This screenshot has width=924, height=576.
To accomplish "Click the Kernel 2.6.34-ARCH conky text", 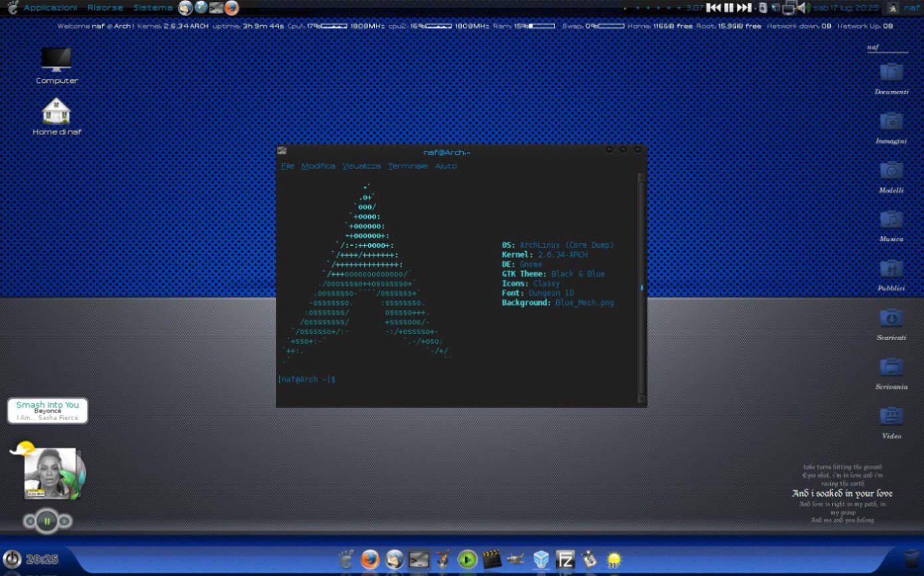I will [173, 26].
